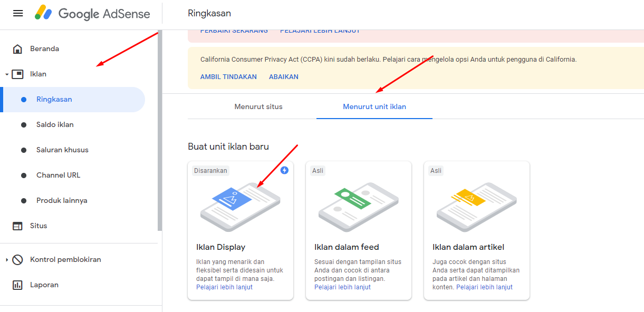Open the Laporan reports chart icon
Image resolution: width=644 pixels, height=312 pixels.
17,285
